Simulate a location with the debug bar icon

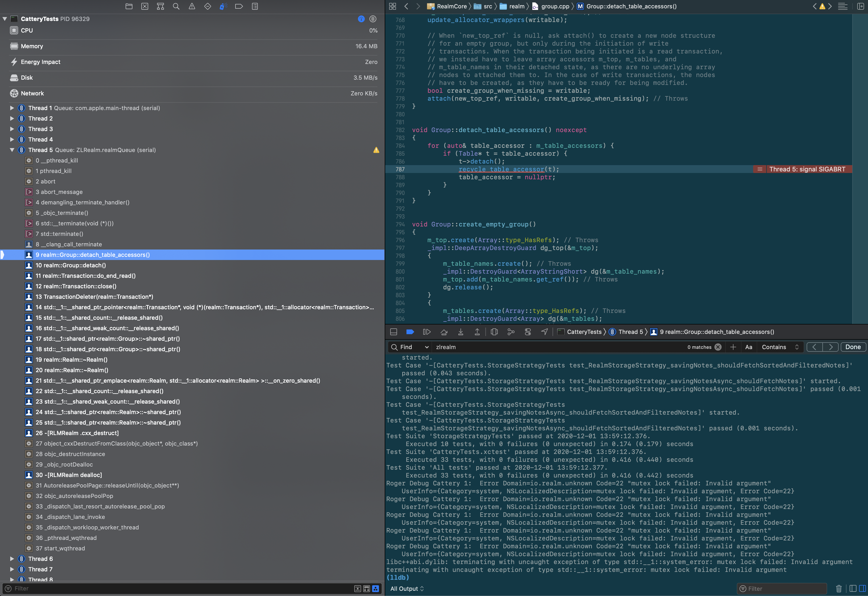tap(544, 332)
